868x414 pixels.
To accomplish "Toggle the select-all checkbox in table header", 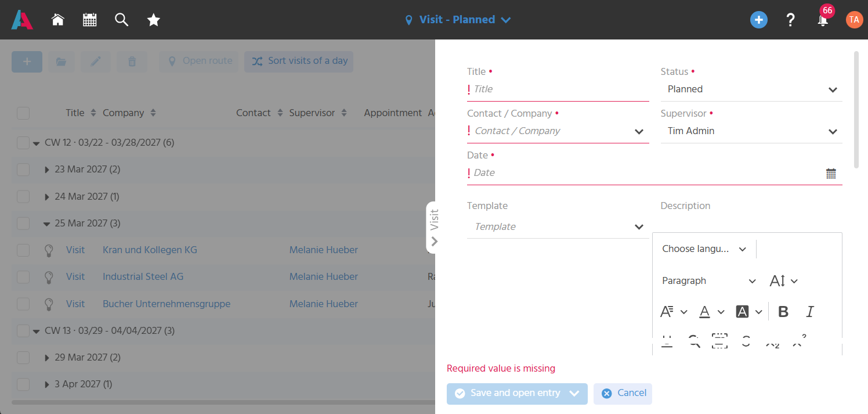I will coord(23,113).
